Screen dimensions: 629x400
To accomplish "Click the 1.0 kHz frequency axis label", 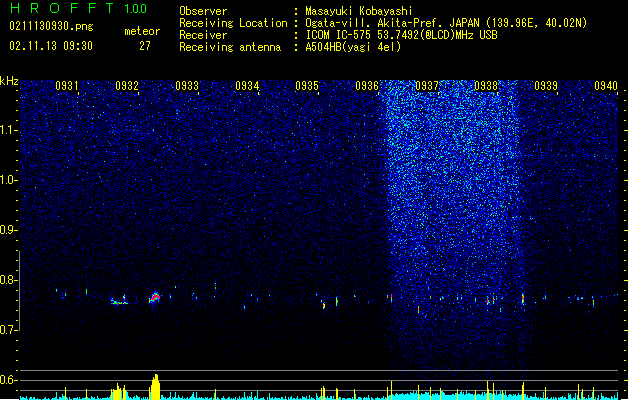I will tap(8, 180).
